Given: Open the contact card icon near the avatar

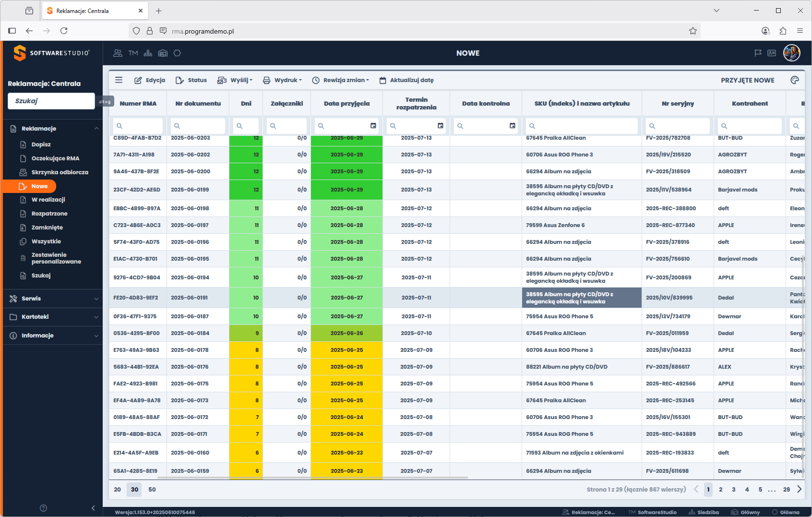Looking at the screenshot, I should pos(772,53).
